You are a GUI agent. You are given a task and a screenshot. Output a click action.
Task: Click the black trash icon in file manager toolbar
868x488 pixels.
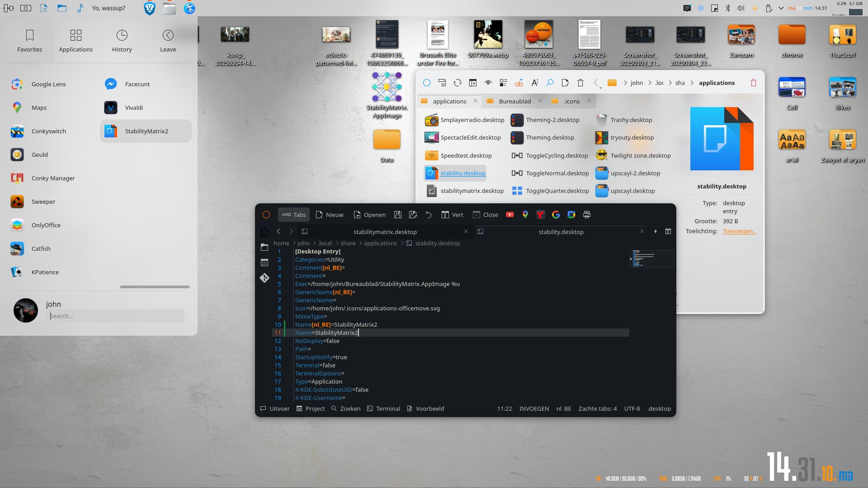[580, 83]
